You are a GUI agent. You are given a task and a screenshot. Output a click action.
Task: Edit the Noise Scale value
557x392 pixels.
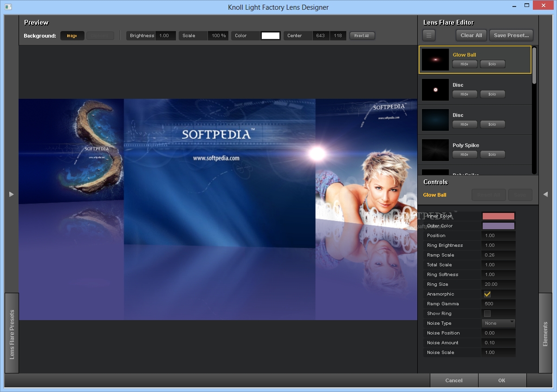[499, 353]
